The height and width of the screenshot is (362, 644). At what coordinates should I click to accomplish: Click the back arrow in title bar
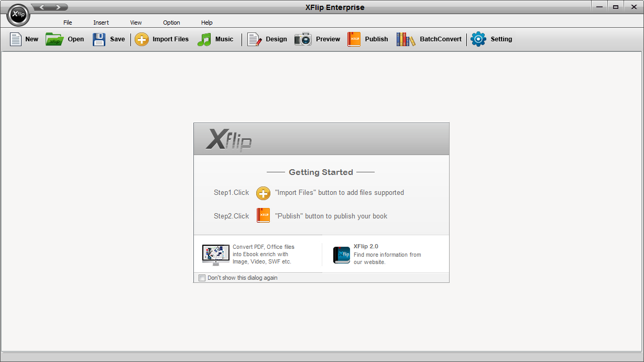pos(42,7)
